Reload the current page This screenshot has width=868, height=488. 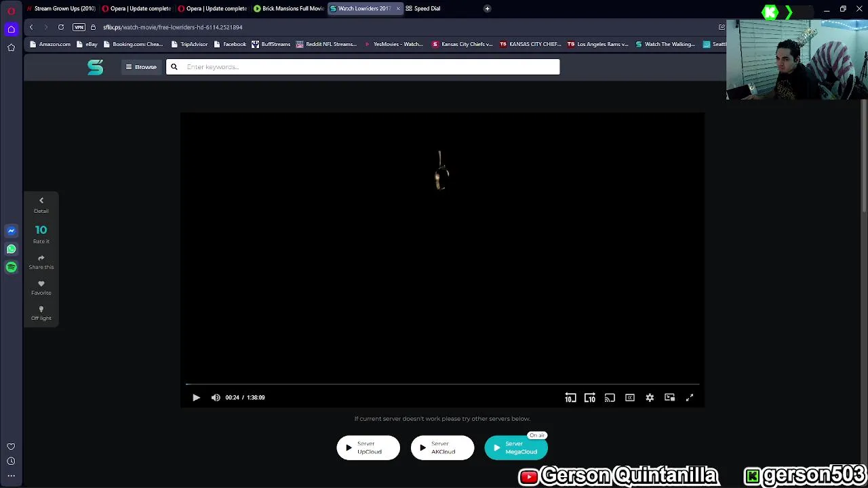pyautogui.click(x=61, y=27)
